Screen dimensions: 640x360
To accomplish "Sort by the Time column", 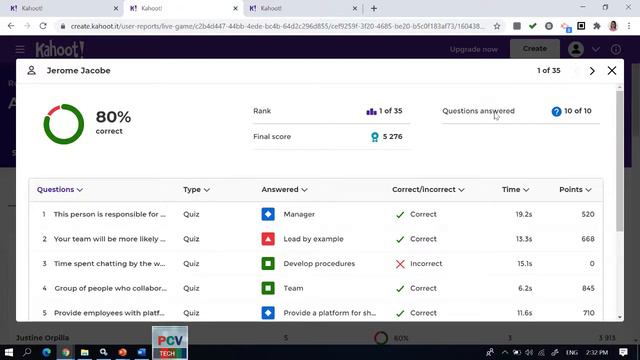I will [516, 189].
